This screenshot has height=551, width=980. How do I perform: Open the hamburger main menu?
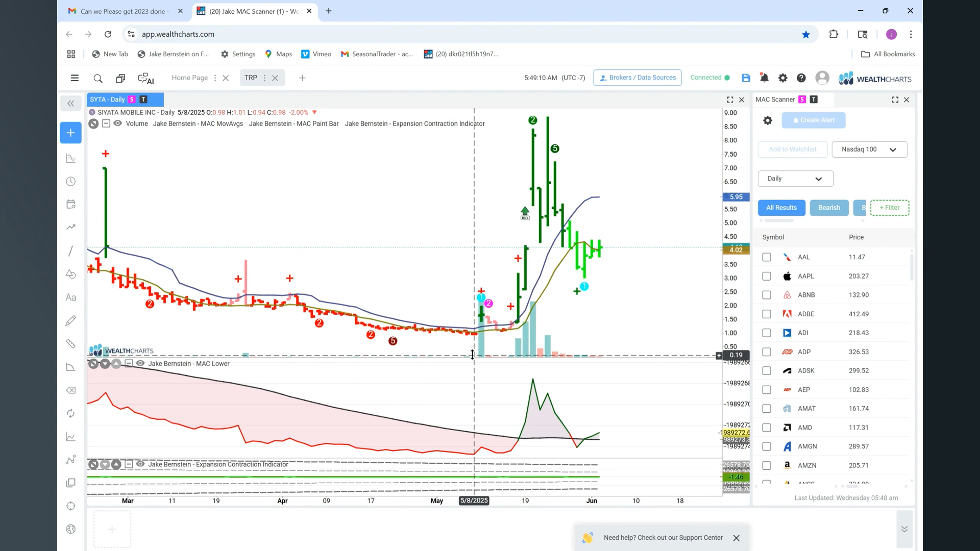[x=75, y=78]
